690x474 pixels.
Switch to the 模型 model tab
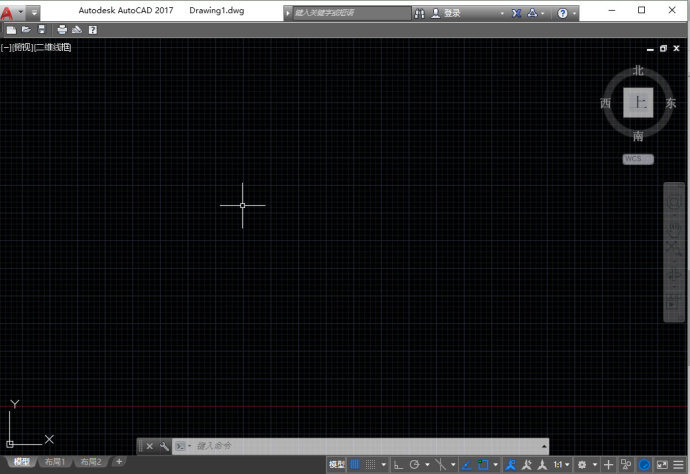(22, 462)
